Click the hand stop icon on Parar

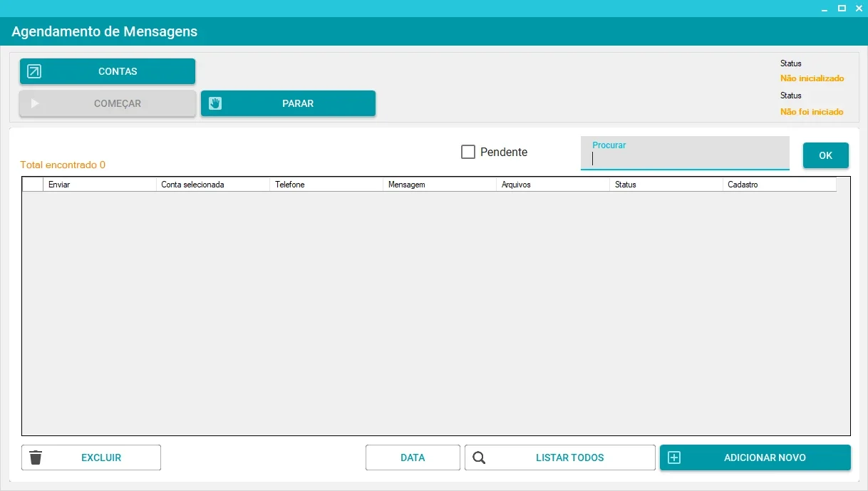point(215,103)
